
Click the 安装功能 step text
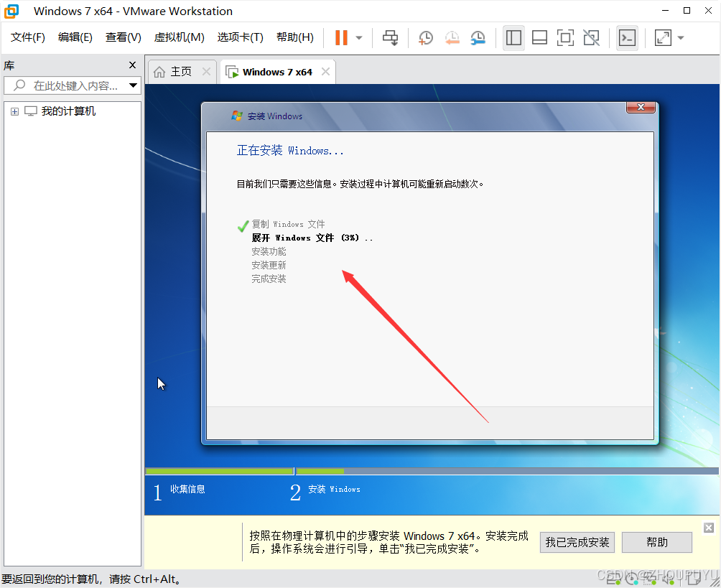click(269, 251)
